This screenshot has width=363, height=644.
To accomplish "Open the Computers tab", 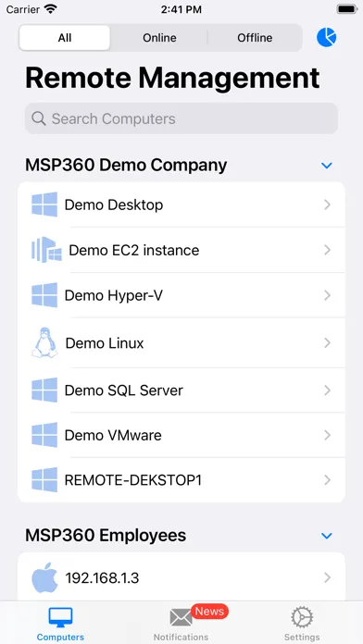I will (x=60, y=624).
